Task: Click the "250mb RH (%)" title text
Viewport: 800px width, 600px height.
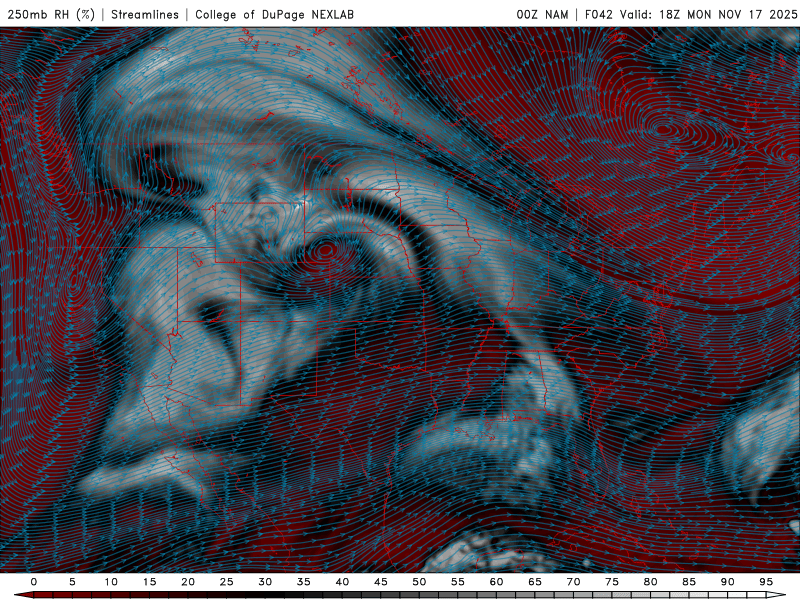Action: pos(51,14)
